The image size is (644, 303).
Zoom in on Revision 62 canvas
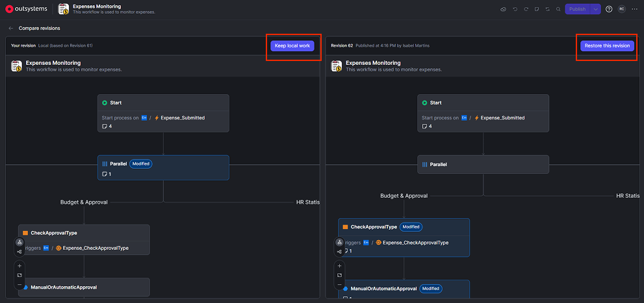point(339,265)
